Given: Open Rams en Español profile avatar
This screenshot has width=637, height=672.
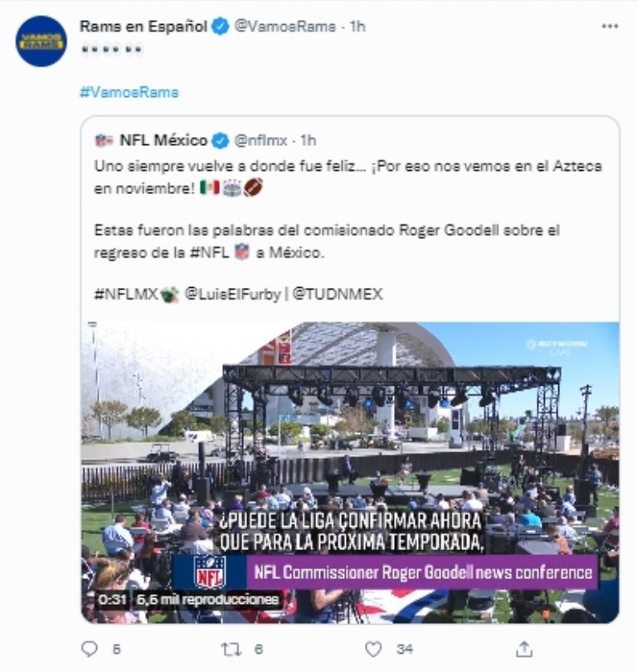Looking at the screenshot, I should (41, 41).
